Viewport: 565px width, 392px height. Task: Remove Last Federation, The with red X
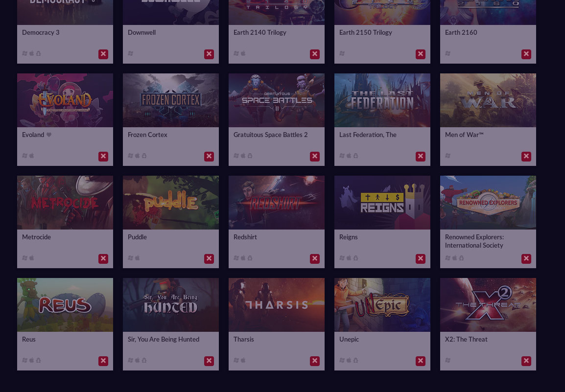click(x=421, y=157)
